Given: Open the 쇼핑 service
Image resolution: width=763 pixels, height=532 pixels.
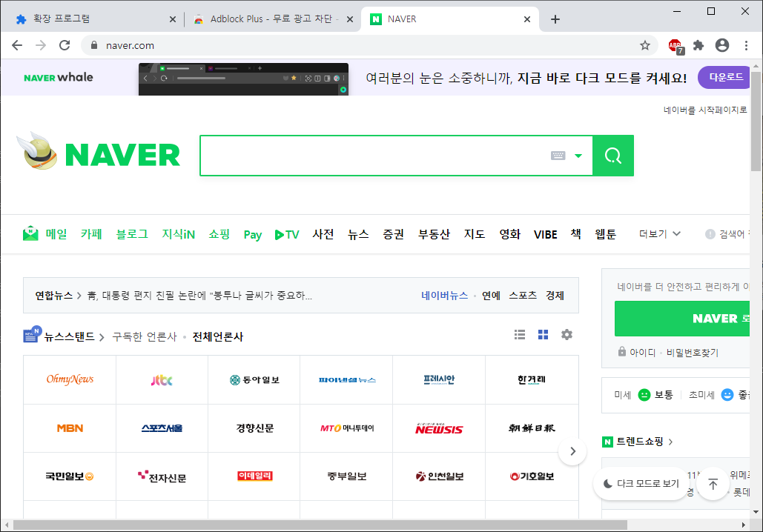Looking at the screenshot, I should [x=219, y=234].
